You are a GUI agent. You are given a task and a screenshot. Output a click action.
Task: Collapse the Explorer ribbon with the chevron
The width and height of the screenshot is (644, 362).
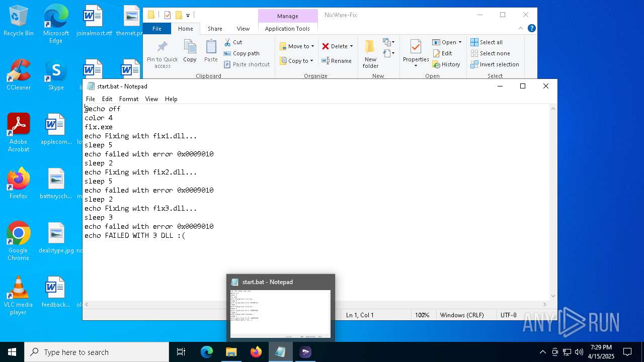521,29
